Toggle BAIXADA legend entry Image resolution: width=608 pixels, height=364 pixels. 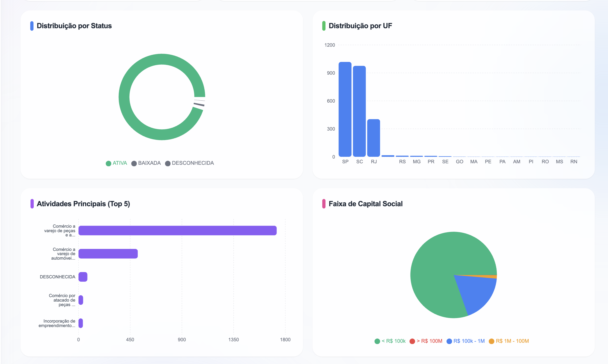point(146,163)
